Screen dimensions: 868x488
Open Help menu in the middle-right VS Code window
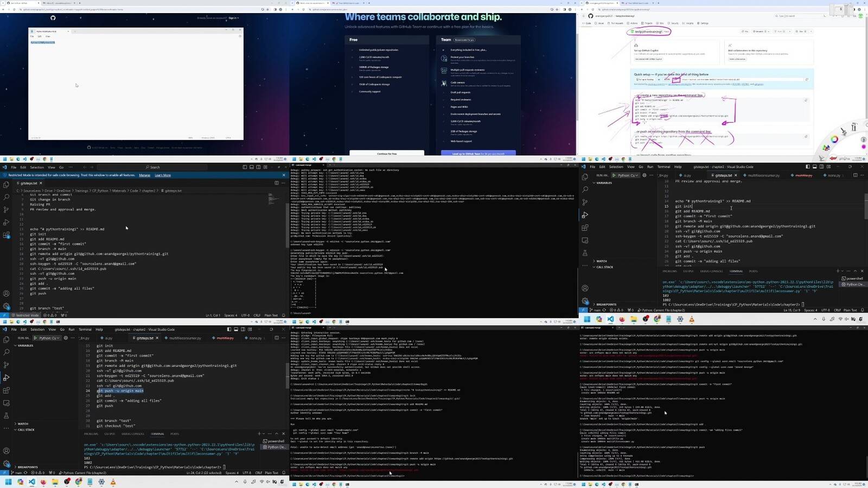(x=678, y=167)
